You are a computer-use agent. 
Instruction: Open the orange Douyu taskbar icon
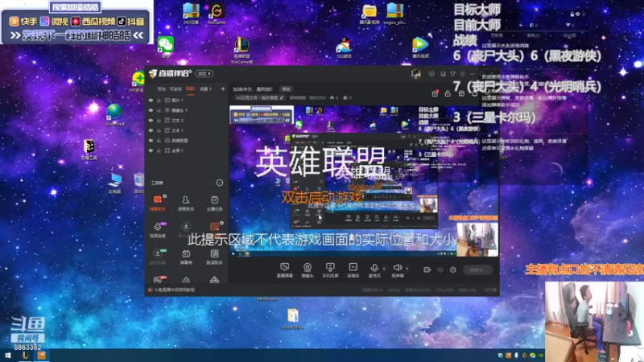click(x=42, y=356)
